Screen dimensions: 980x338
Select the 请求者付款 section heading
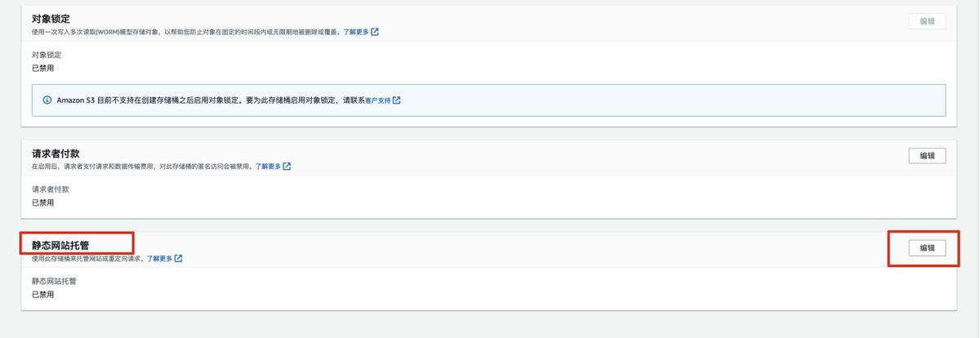point(56,153)
